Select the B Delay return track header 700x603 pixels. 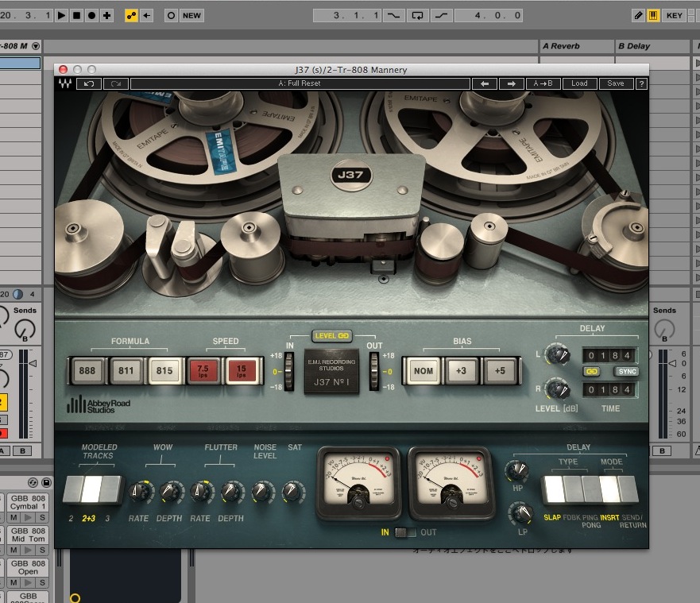tap(652, 46)
